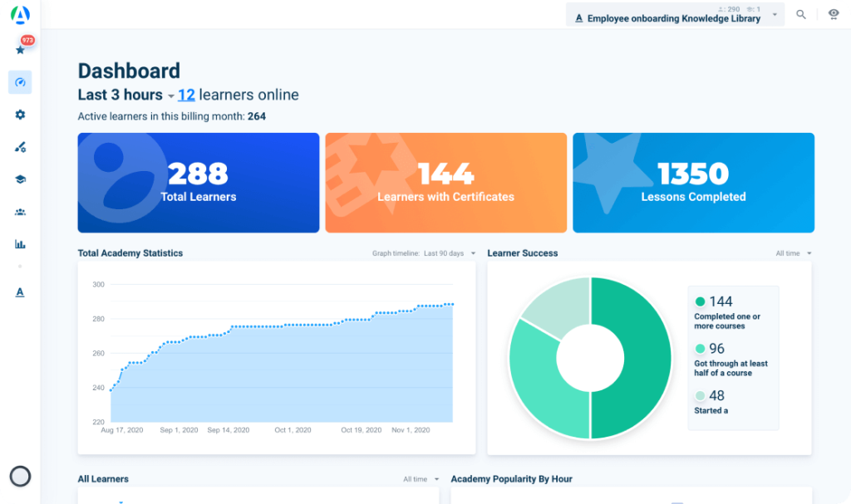Select the Settings gear in the sidebar
The width and height of the screenshot is (851, 504).
[x=18, y=114]
